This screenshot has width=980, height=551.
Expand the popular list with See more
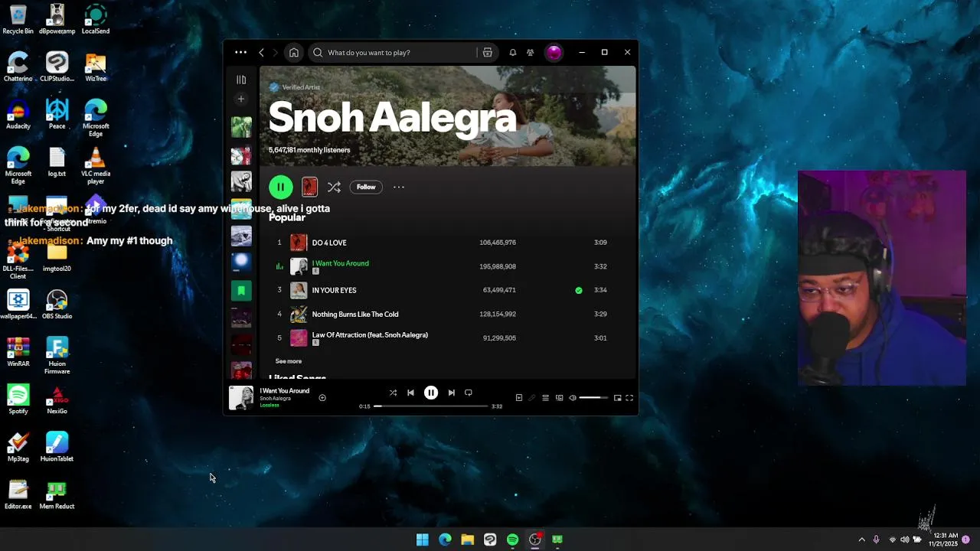(x=289, y=361)
